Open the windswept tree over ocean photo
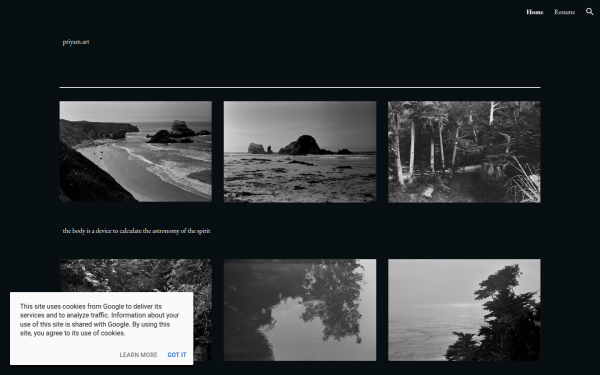The image size is (600, 375). (464, 310)
